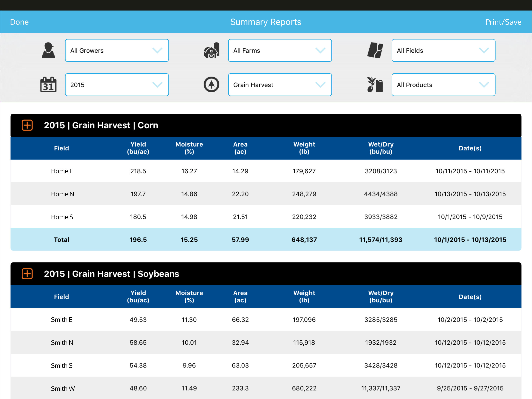Click the Corn Total row label
Screen dimensions: 532x399
(62, 239)
